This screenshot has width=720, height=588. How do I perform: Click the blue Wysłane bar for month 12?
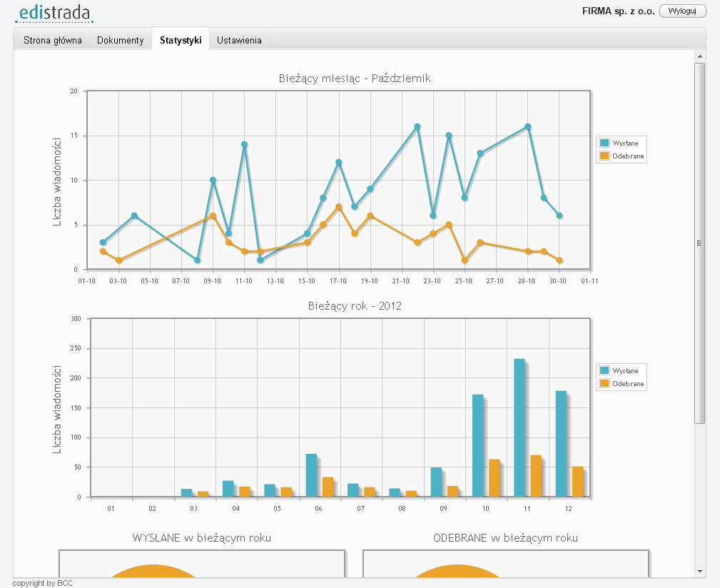click(x=561, y=444)
